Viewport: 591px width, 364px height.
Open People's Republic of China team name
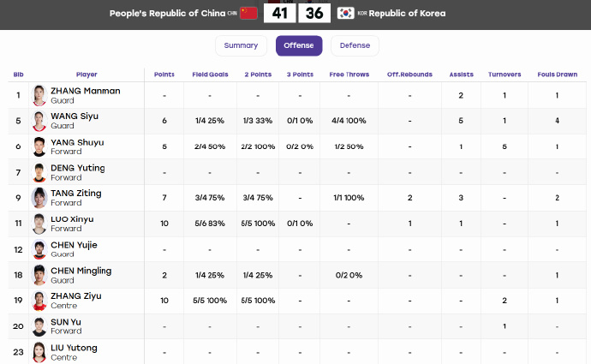coord(167,13)
